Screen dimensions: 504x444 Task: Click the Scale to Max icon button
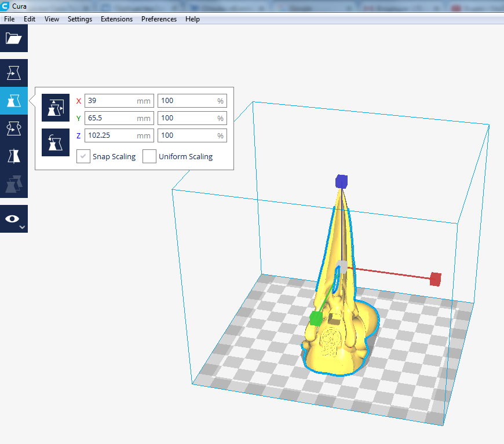pos(56,142)
